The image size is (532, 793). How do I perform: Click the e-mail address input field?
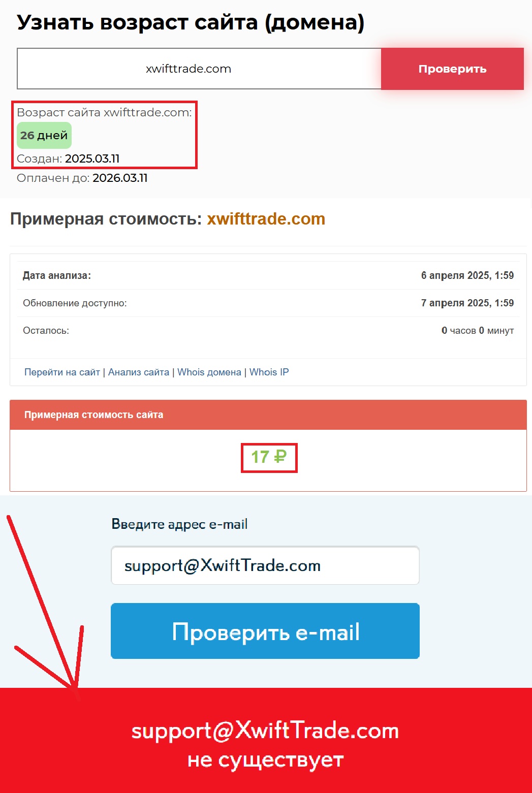tap(265, 565)
